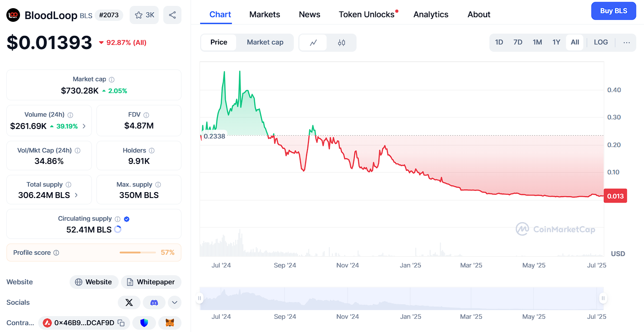Click the mini overview range chart
The image size is (644, 332).
(x=402, y=298)
